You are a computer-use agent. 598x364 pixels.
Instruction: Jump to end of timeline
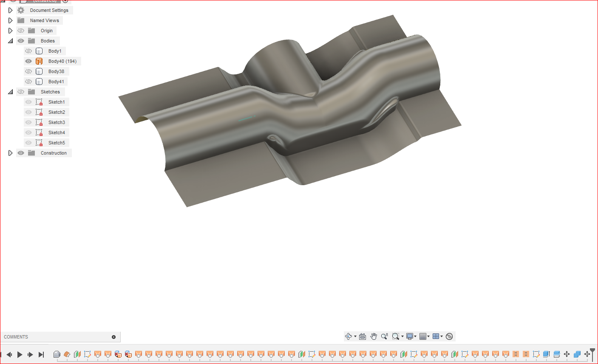(41, 355)
